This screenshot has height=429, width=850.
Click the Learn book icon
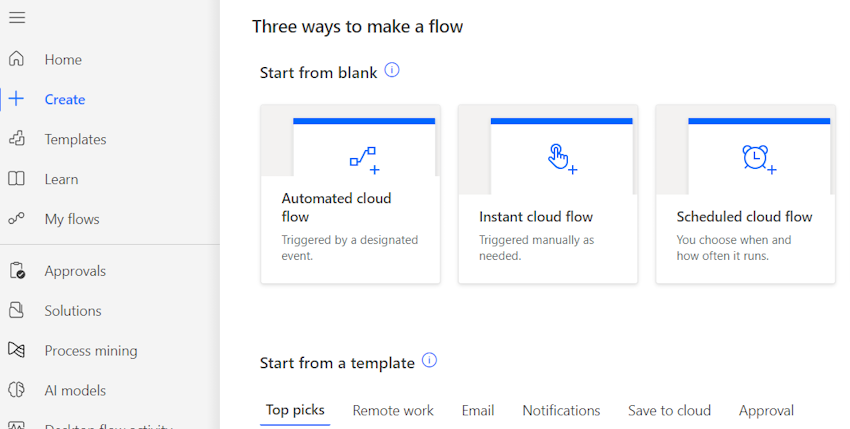pos(17,179)
